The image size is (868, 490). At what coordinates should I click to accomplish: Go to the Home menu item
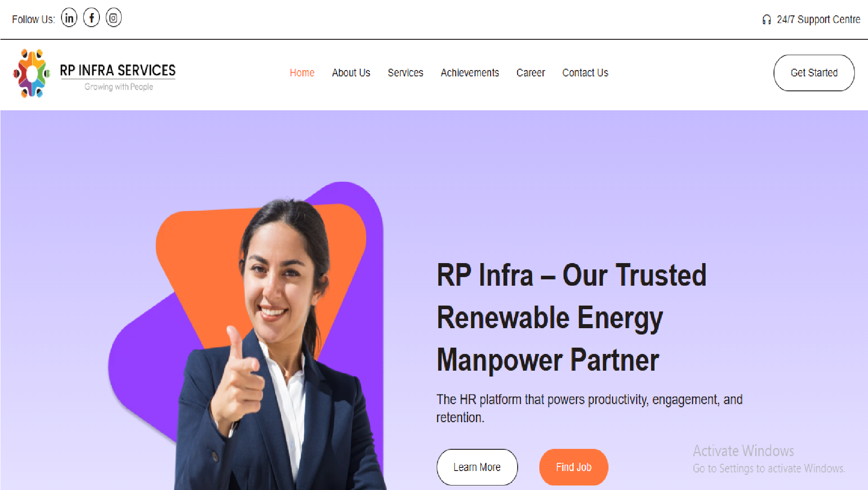[x=302, y=73]
